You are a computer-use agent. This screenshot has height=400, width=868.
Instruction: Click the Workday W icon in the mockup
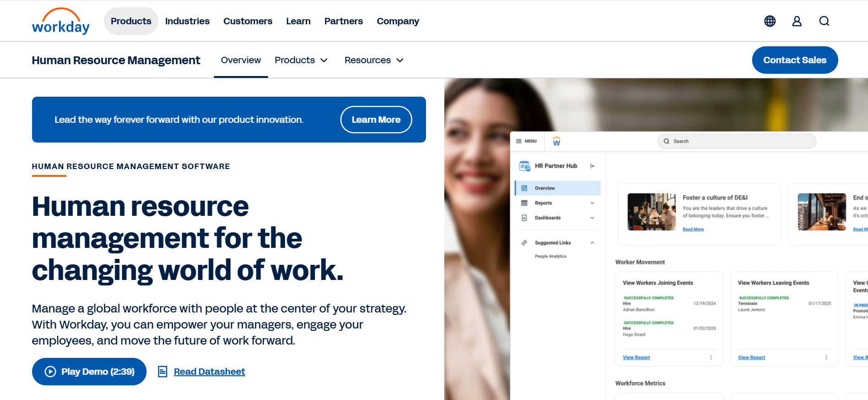(557, 141)
